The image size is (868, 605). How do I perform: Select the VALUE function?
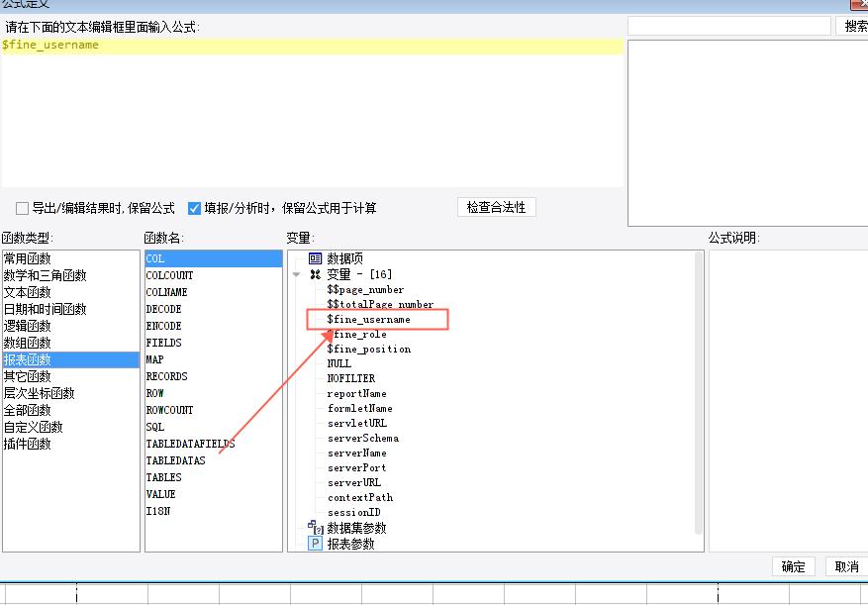[214, 494]
